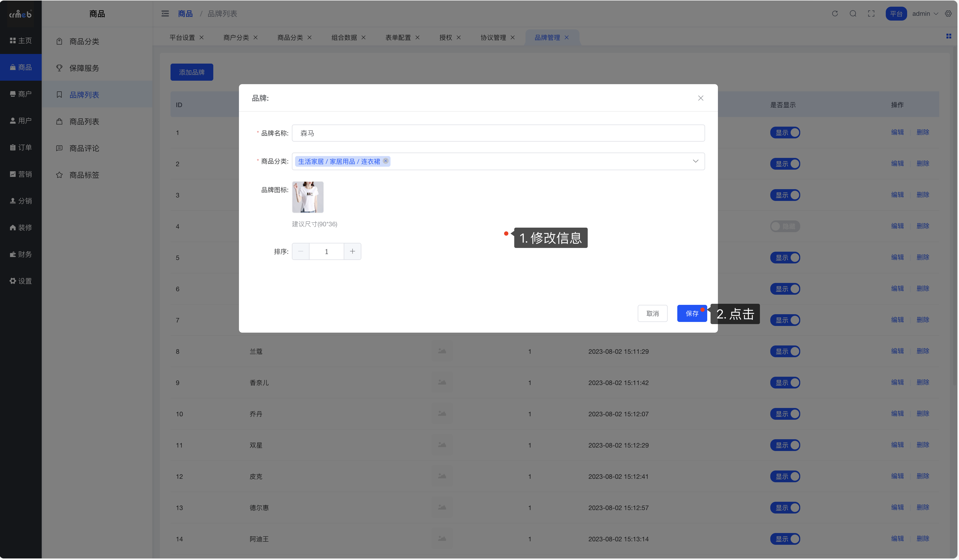Viewport: 959px width, 560px height.
Task: Toggle 显示 switch for brand 兰蔻
Action: (785, 351)
